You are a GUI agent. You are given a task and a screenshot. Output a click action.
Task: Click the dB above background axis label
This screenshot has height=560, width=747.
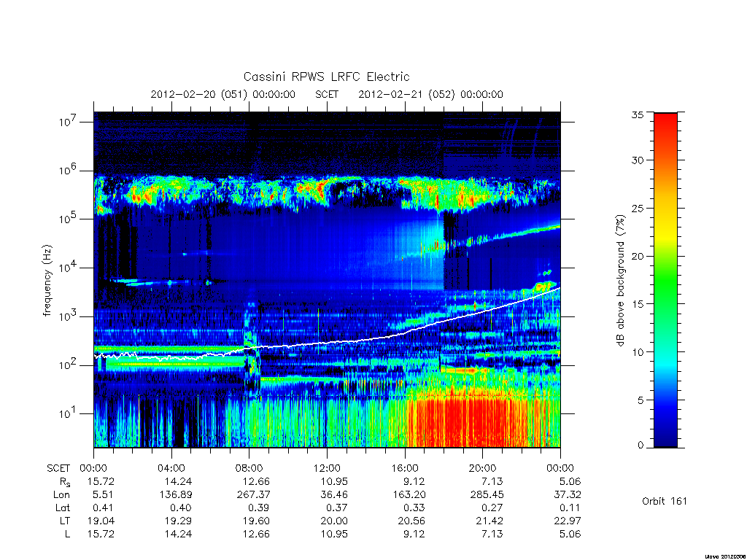620,281
